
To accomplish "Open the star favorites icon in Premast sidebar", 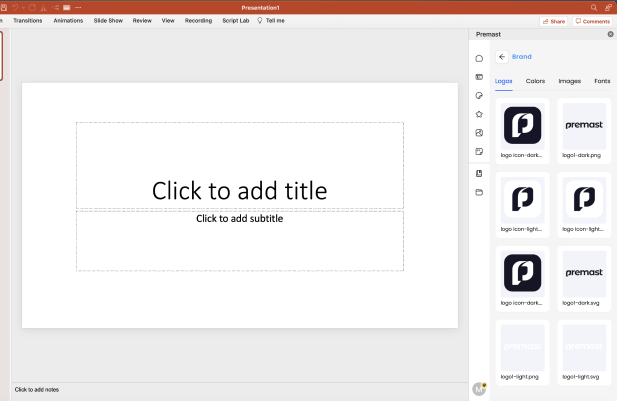I will pyautogui.click(x=479, y=114).
